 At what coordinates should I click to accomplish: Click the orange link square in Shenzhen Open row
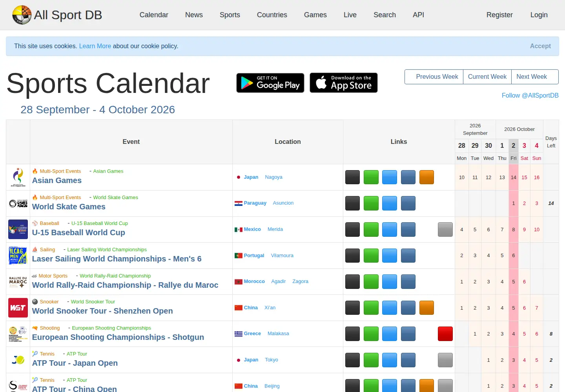426,308
